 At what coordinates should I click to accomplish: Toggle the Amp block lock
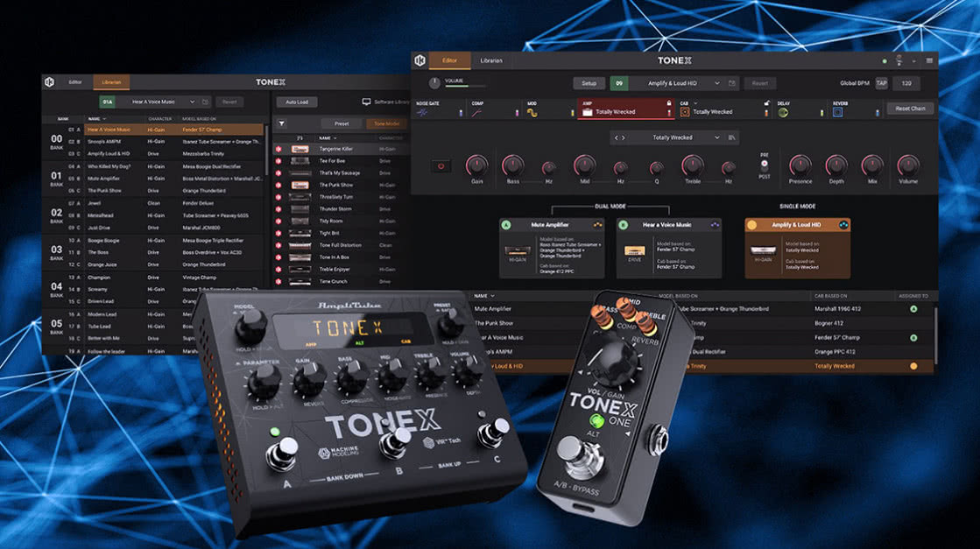pos(669,103)
